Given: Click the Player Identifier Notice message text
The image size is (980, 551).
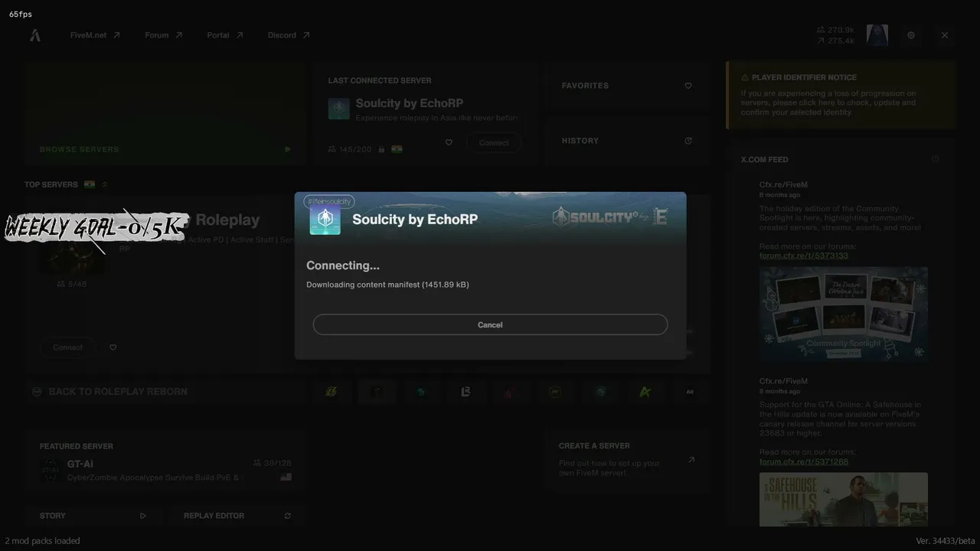Looking at the screenshot, I should tap(828, 103).
